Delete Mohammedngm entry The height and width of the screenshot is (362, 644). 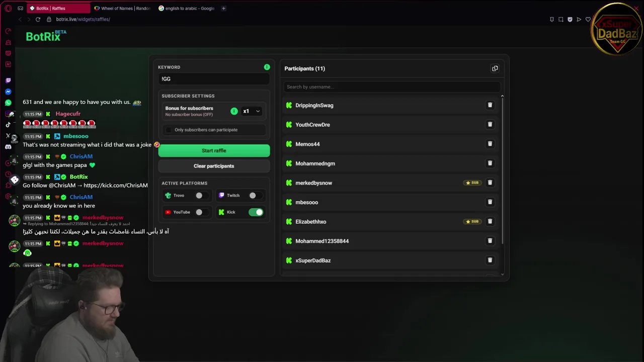click(x=490, y=163)
